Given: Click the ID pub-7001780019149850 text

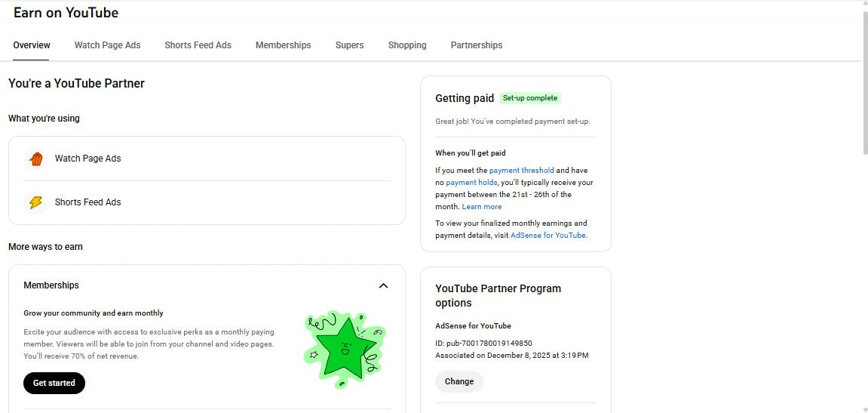Looking at the screenshot, I should click(x=483, y=343).
